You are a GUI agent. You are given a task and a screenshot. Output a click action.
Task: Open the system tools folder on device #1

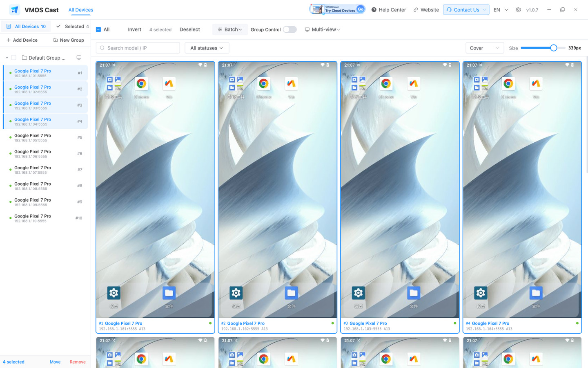pyautogui.click(x=114, y=84)
